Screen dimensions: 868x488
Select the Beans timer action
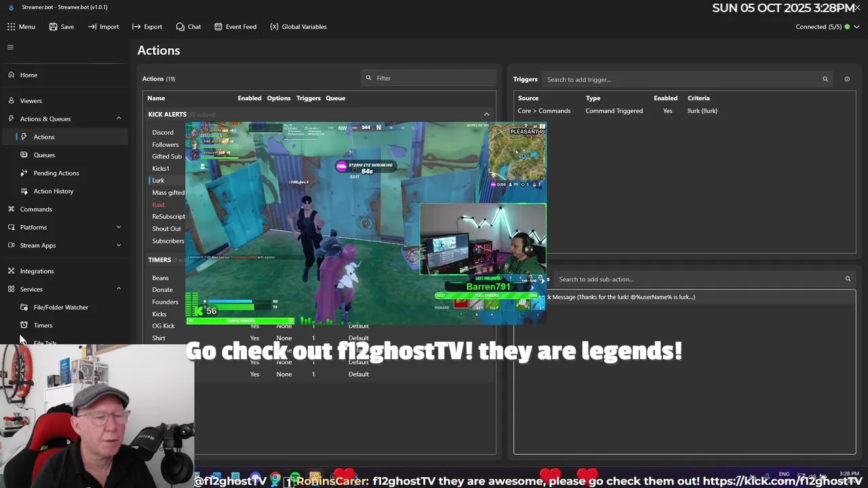point(161,278)
